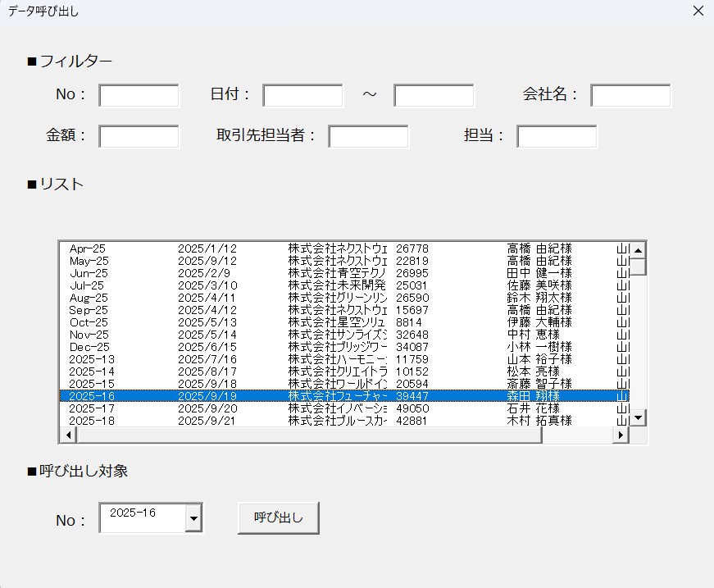
Task: Select the Nov-25 list row
Action: coord(344,335)
